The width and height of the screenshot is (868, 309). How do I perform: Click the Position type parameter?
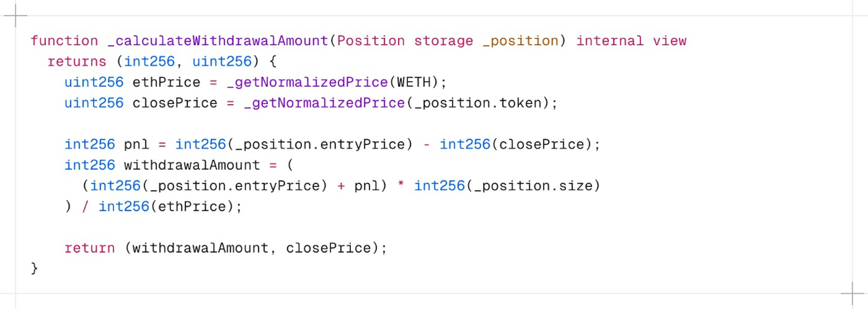(371, 41)
